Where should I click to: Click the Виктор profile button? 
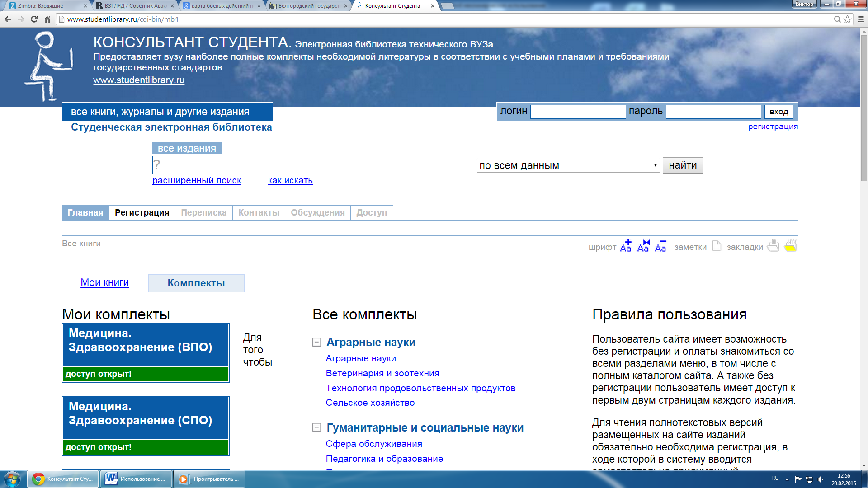click(804, 4)
